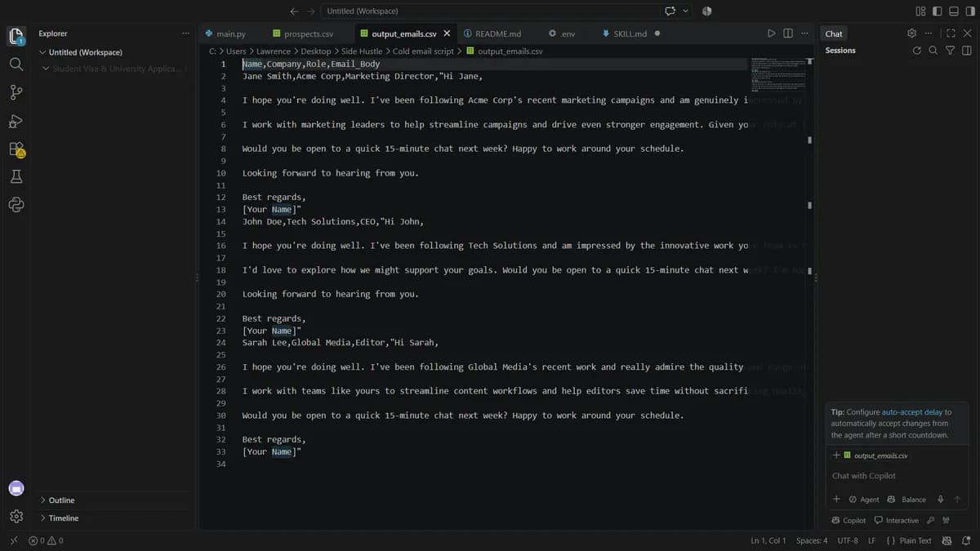Follow the auto-accept delay link

pos(912,412)
